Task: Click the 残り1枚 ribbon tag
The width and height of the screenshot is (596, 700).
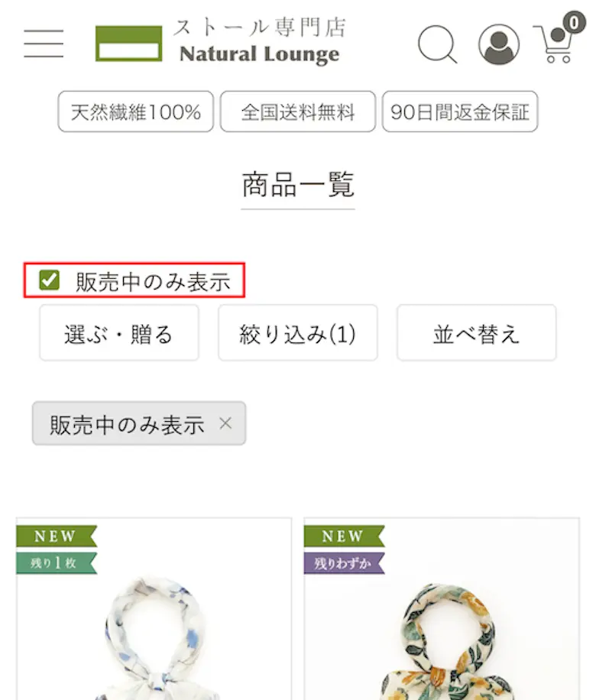Action: [57, 563]
